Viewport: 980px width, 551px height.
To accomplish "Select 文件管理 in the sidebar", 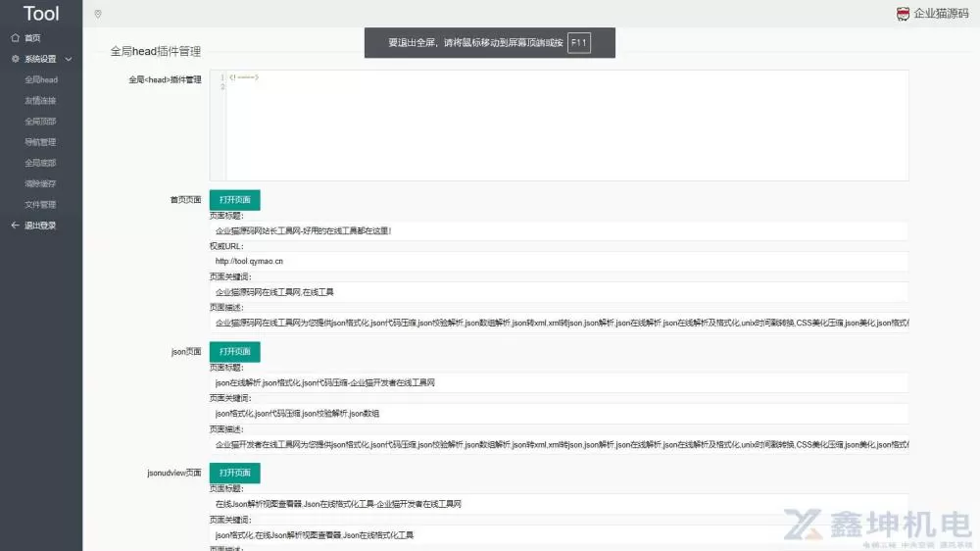I will (x=40, y=205).
